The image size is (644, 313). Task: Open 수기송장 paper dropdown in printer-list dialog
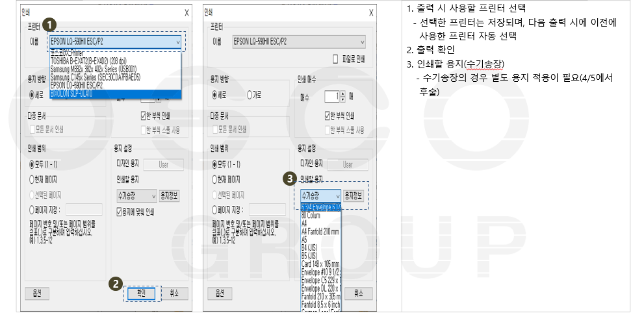(136, 195)
